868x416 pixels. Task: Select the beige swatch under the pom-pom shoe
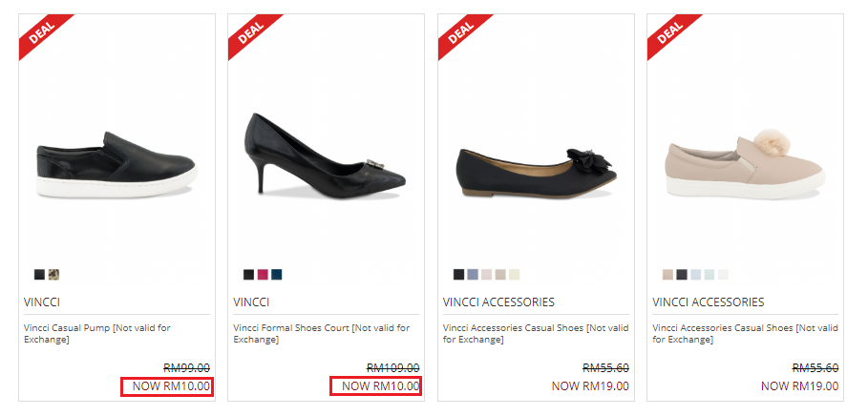tap(668, 275)
